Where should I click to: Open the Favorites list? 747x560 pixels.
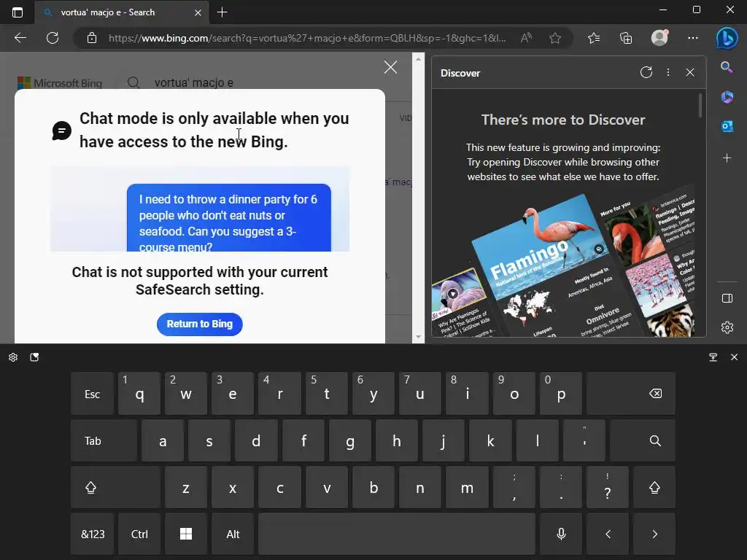pos(594,38)
